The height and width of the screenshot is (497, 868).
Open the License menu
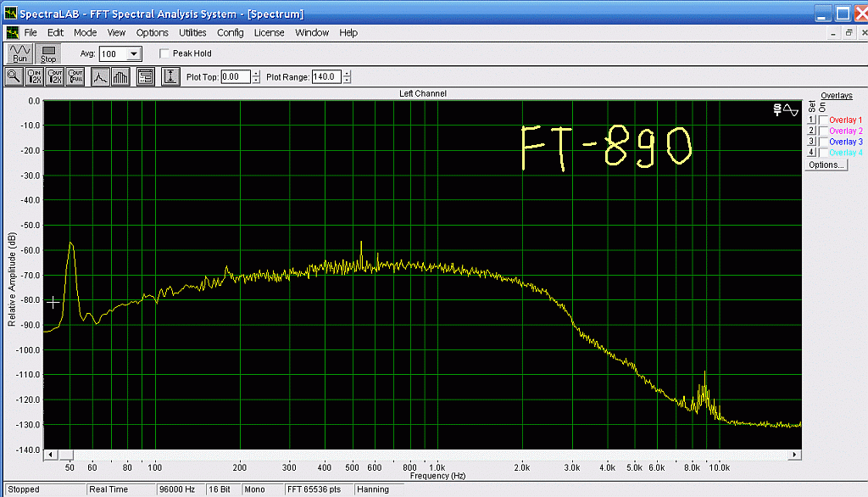[x=269, y=33]
